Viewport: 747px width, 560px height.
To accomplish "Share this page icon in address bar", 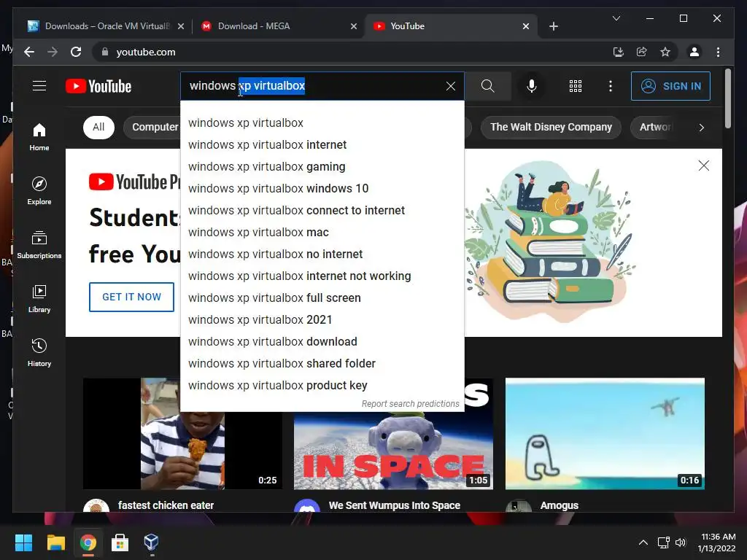I will (x=642, y=52).
